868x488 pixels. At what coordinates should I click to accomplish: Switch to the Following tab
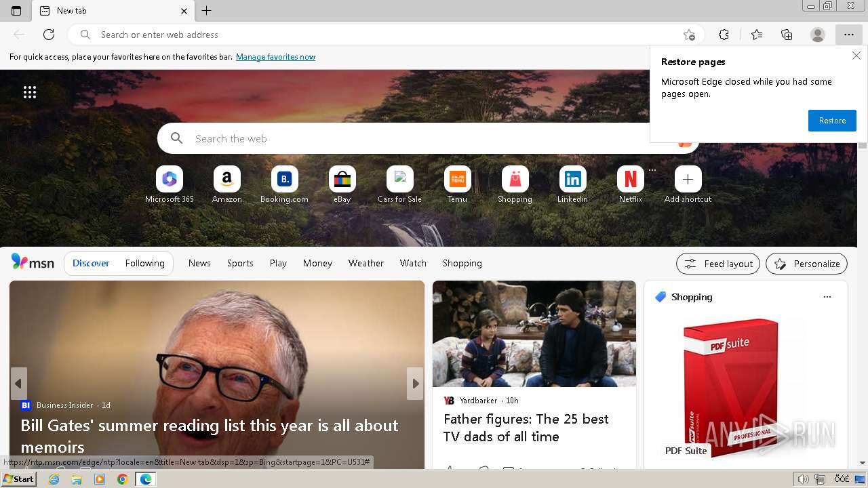coord(144,263)
